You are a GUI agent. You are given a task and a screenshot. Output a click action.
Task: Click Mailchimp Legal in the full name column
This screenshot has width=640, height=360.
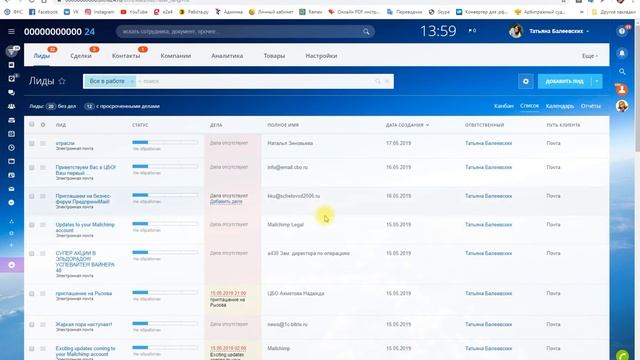pos(285,224)
